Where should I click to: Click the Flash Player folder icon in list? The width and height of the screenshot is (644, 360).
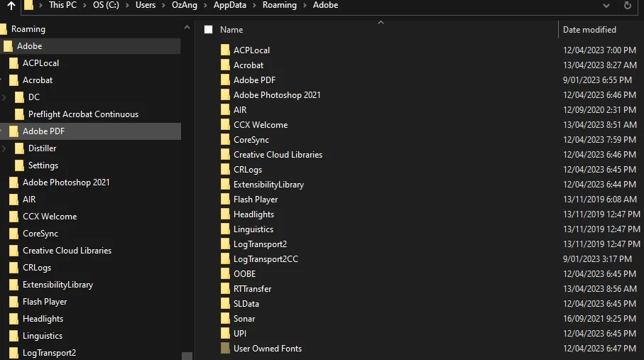(225, 200)
